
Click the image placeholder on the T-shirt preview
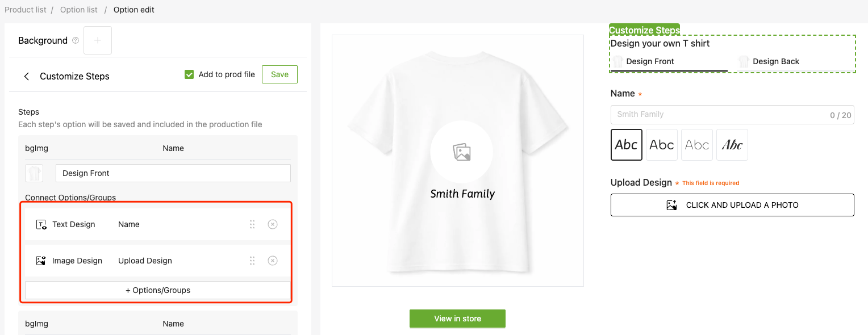[x=461, y=152]
